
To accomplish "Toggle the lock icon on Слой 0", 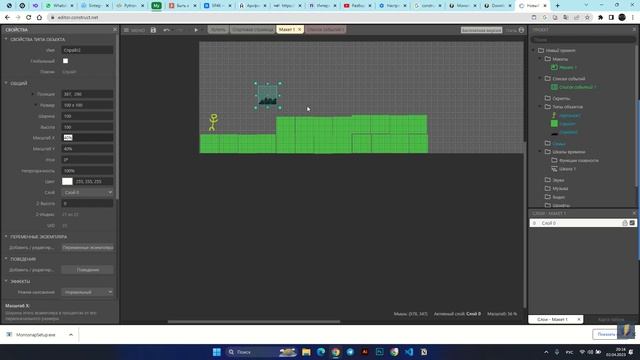I will click(x=624, y=223).
